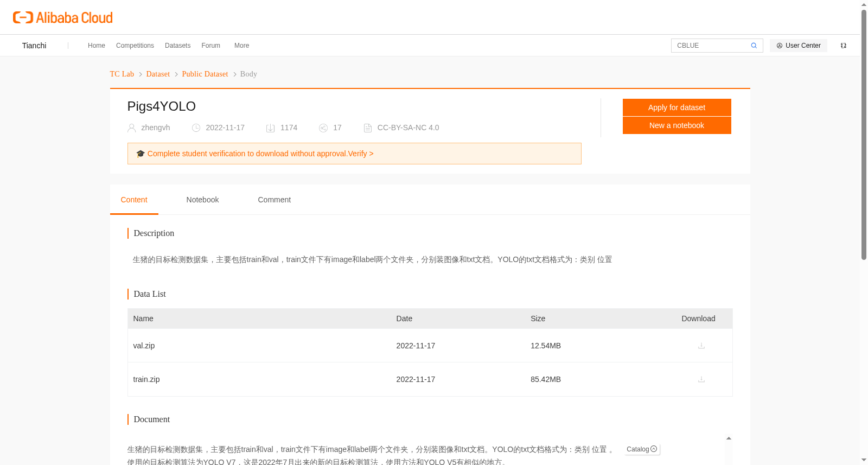Go to Public Dataset breadcrumb

click(x=205, y=74)
